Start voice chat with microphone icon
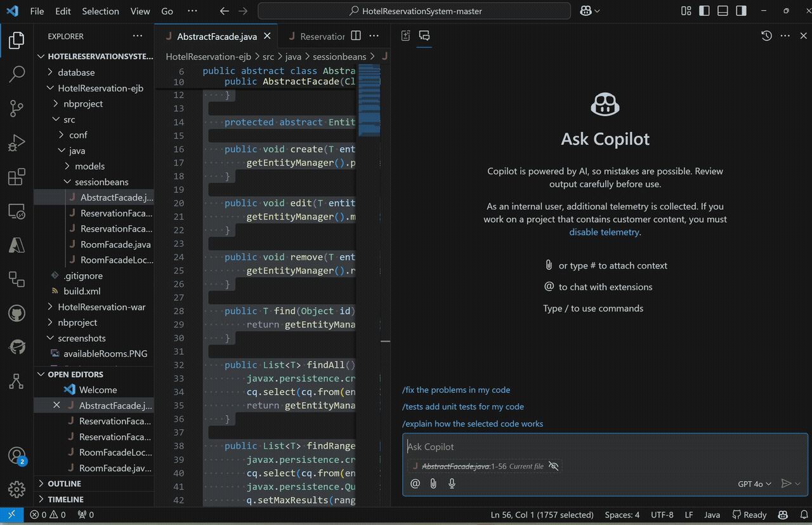 click(452, 484)
